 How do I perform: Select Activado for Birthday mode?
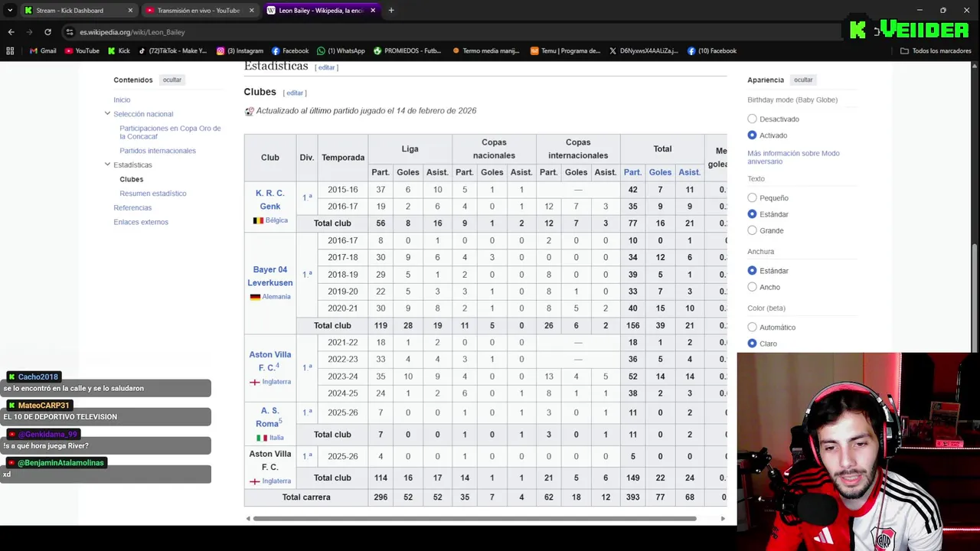pyautogui.click(x=752, y=135)
